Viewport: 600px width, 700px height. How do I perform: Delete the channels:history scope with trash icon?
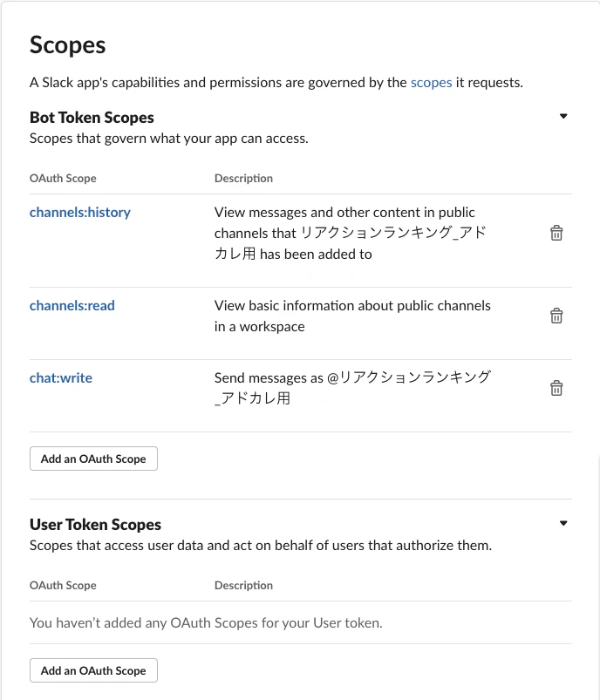556,233
